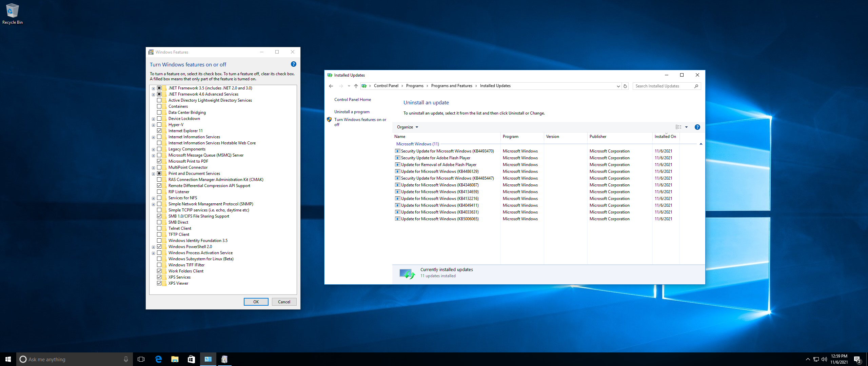Open the Recycle Bin desktop icon
Viewport: 868px width, 366px height.
(x=12, y=14)
